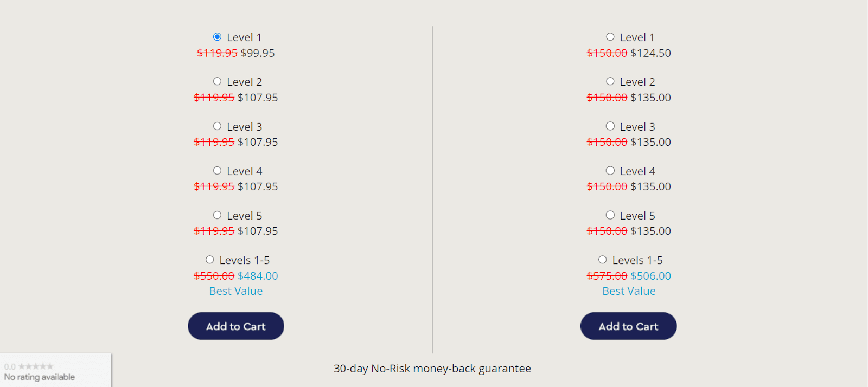
Task: Select the Level 3 option in left column
Action: (217, 125)
